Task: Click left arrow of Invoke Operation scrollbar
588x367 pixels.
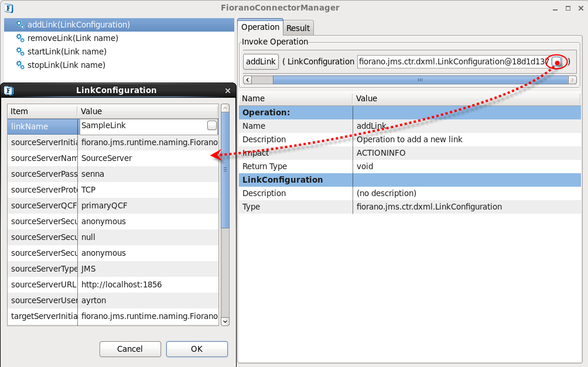Action: click(248, 80)
